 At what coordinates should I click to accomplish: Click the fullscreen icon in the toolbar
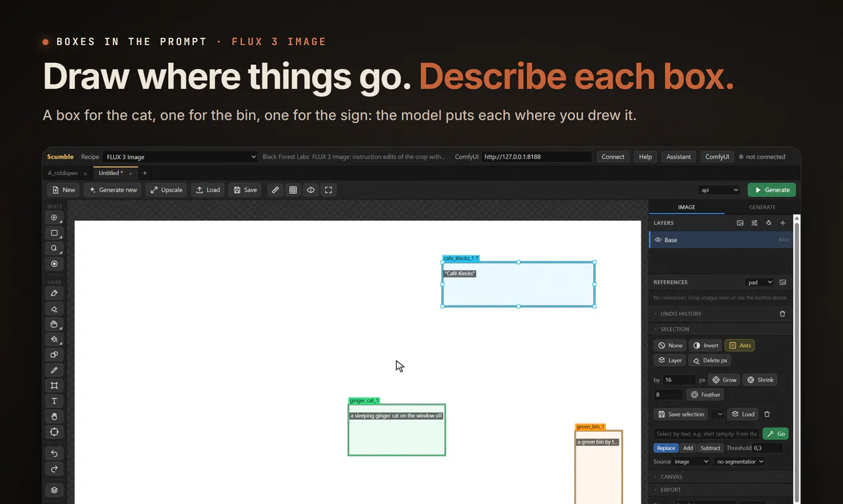[x=328, y=190]
